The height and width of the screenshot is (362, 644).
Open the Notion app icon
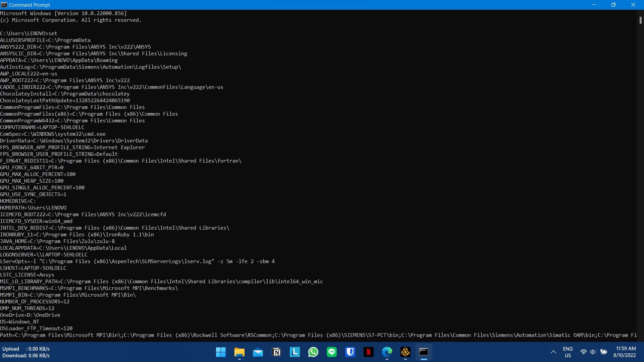pos(276,352)
